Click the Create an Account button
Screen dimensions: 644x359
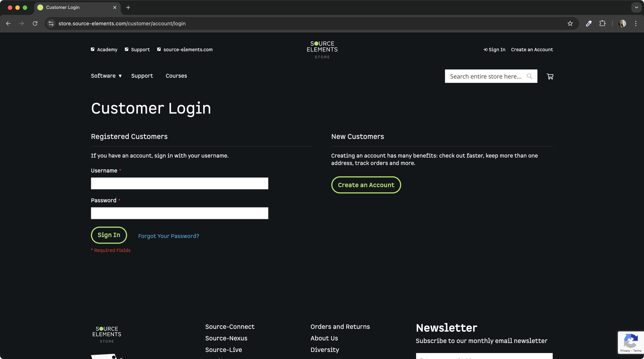click(x=366, y=185)
